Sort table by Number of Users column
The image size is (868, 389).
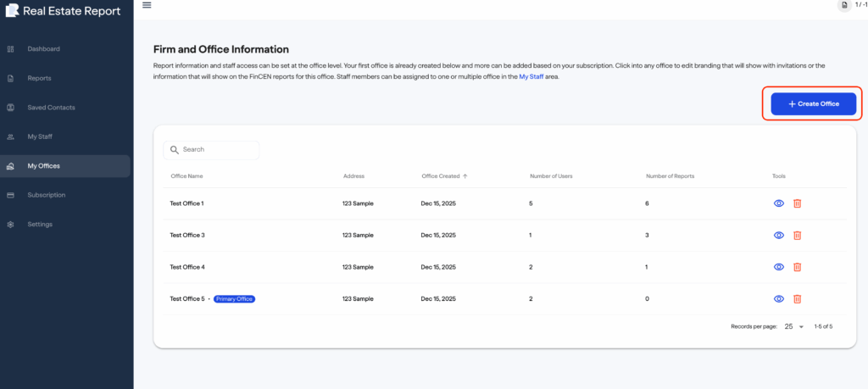click(551, 176)
